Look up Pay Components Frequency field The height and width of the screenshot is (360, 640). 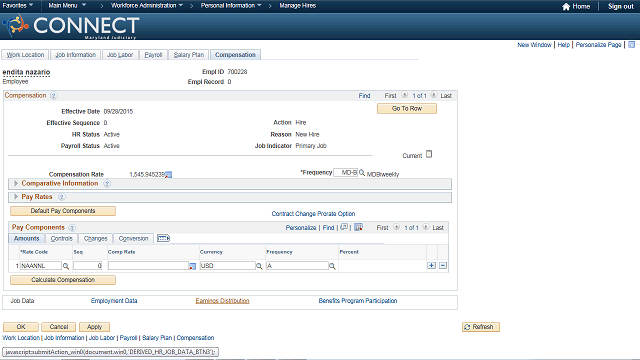coord(332,266)
